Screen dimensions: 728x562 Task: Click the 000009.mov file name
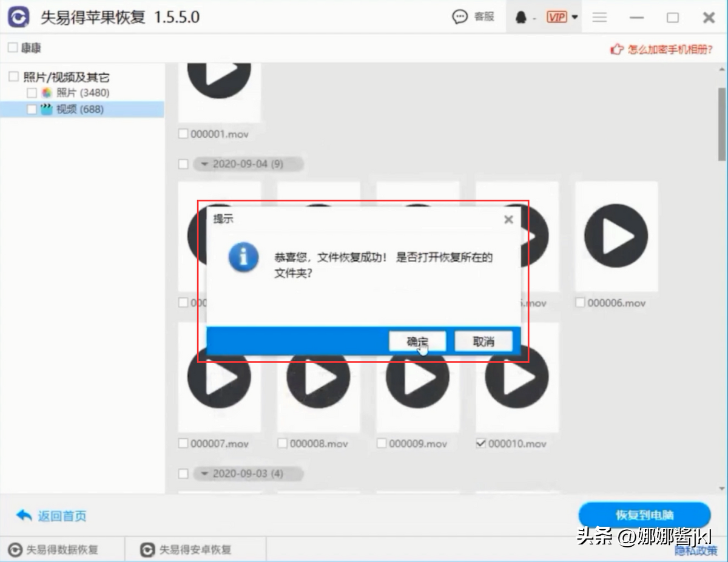point(418,444)
